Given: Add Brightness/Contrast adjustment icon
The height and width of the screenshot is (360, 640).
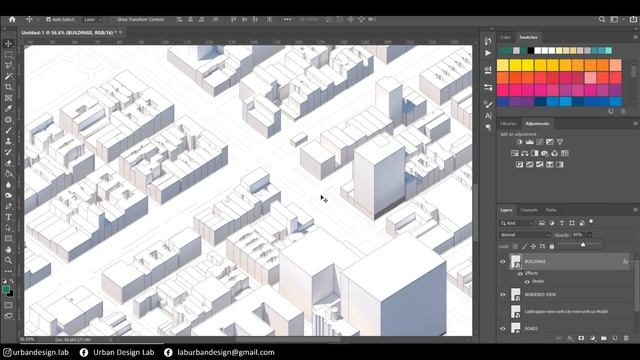Looking at the screenshot, I should (519, 142).
